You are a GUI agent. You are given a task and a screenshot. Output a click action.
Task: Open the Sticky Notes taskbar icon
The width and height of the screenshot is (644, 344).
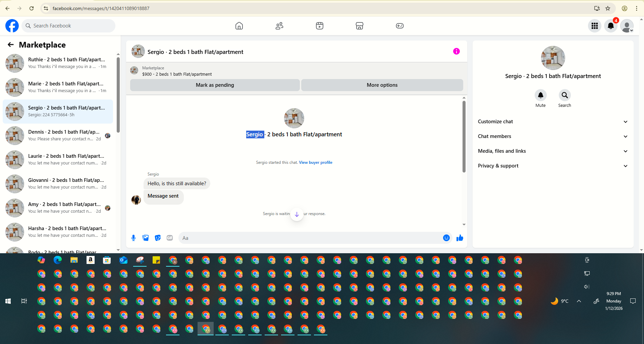(x=156, y=260)
